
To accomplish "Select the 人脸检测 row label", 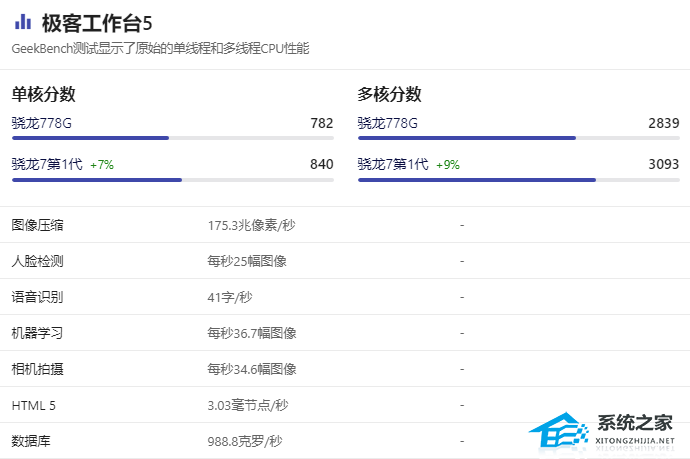I will [x=38, y=261].
